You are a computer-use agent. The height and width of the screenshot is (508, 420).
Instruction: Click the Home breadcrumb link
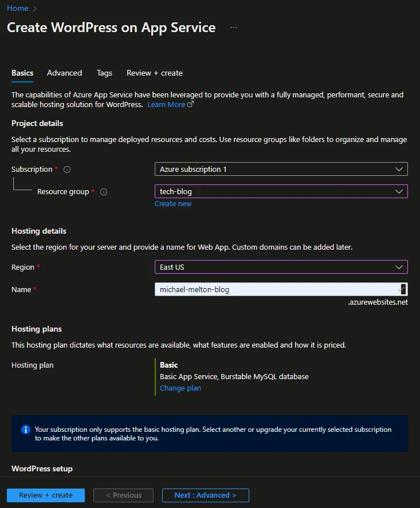coord(18,9)
